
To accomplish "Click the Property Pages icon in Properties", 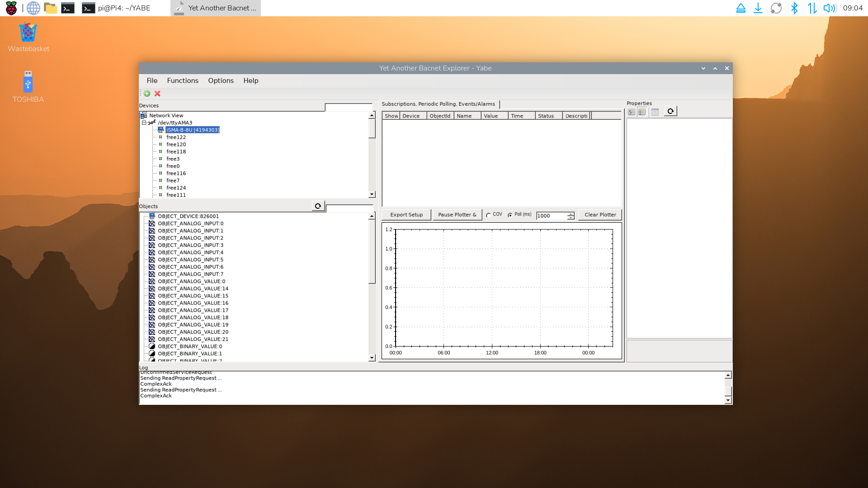I will (x=655, y=112).
